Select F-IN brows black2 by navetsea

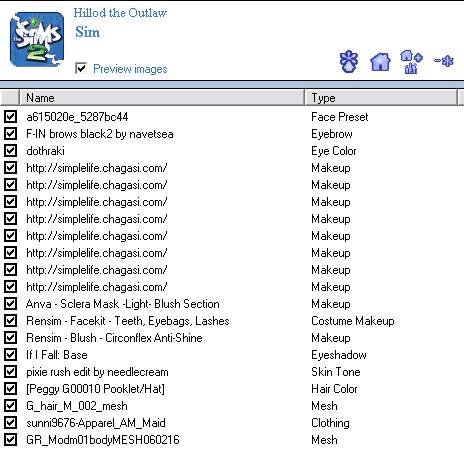(x=100, y=134)
